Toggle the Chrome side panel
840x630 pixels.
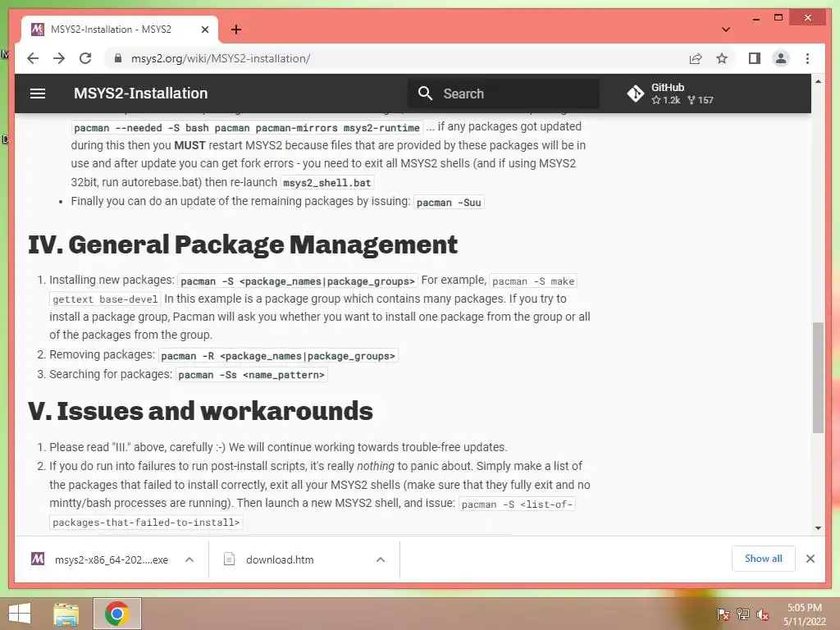[x=755, y=58]
